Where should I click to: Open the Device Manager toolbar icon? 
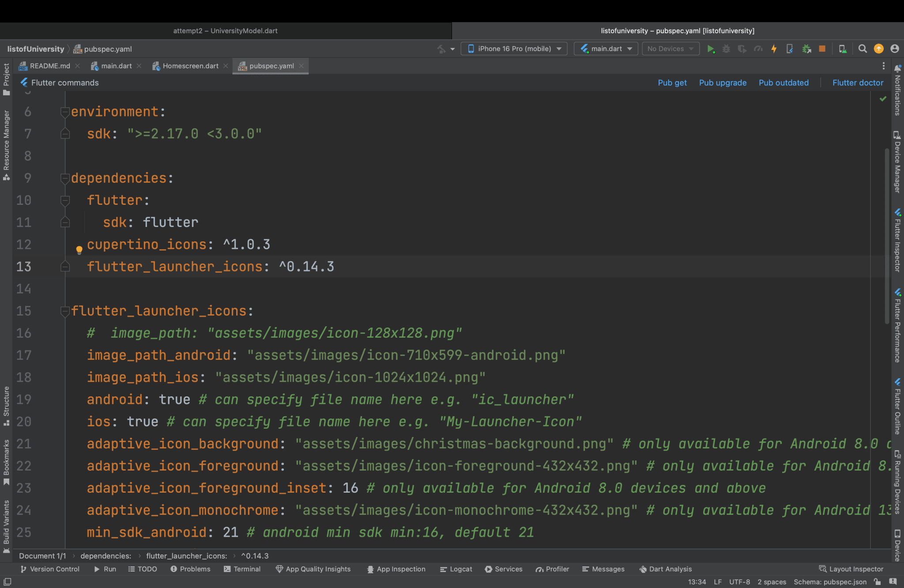pyautogui.click(x=842, y=49)
